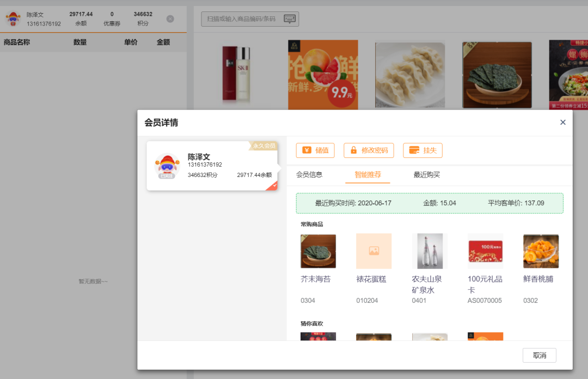The height and width of the screenshot is (379, 588).
Task: Select the 农夫山泉矿泉水 thumbnail
Action: pyautogui.click(x=430, y=251)
